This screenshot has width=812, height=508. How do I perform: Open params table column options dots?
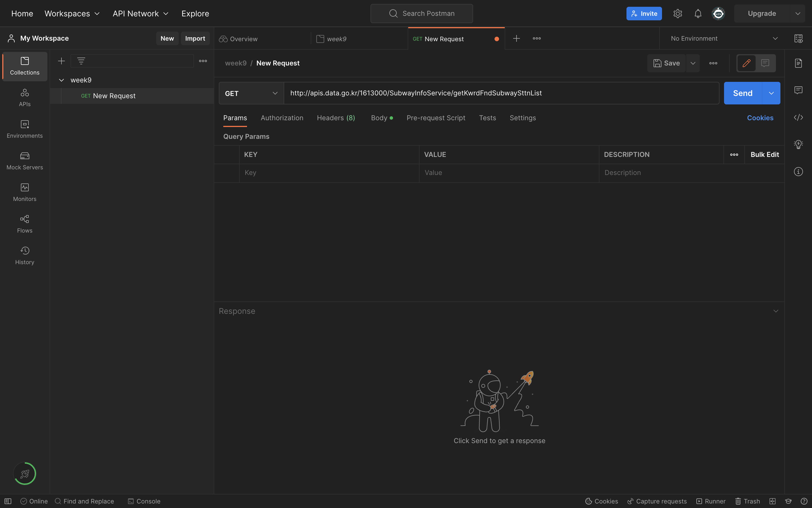[x=734, y=155]
